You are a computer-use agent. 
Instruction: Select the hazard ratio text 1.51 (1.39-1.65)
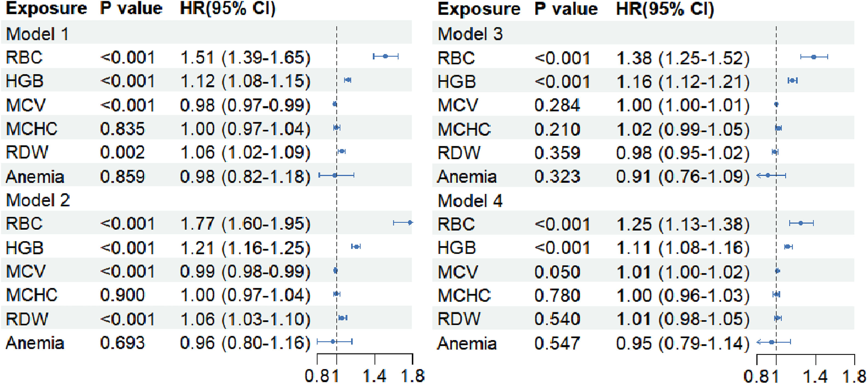(x=245, y=58)
